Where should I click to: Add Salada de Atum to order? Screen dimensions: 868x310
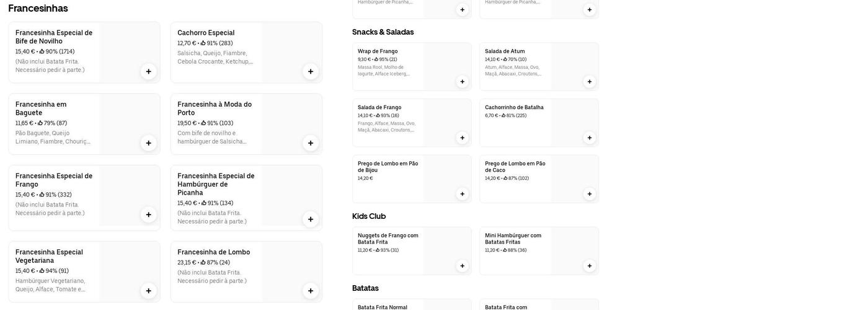589,82
